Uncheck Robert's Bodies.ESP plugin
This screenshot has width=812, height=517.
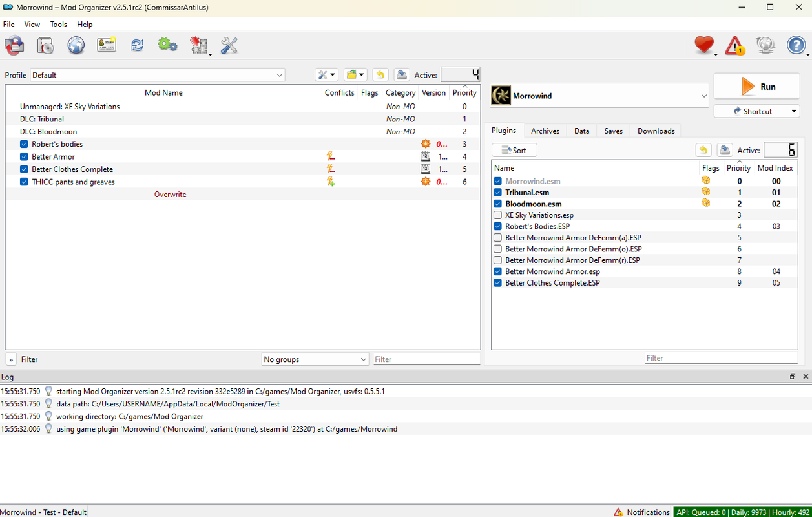[x=497, y=226]
